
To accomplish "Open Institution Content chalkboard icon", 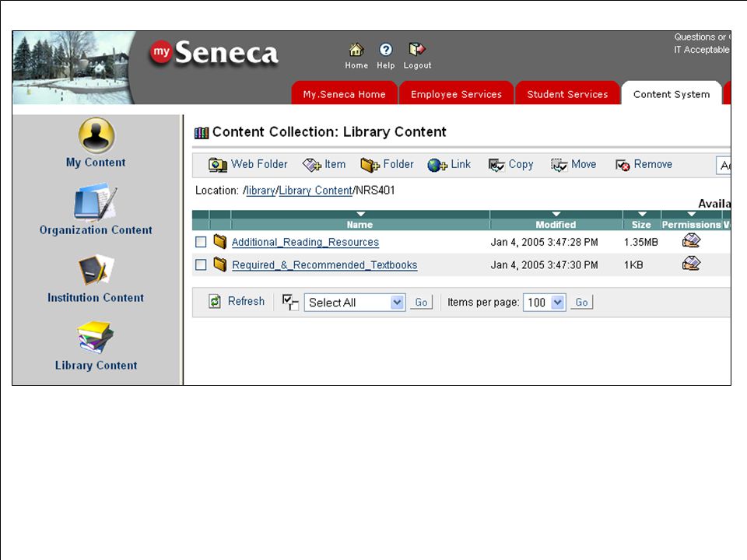I will [x=96, y=270].
